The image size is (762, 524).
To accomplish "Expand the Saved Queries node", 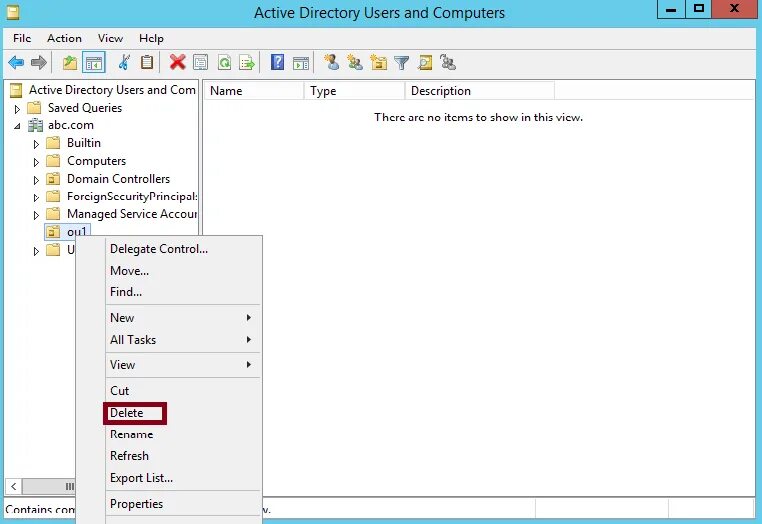I will pyautogui.click(x=17, y=109).
